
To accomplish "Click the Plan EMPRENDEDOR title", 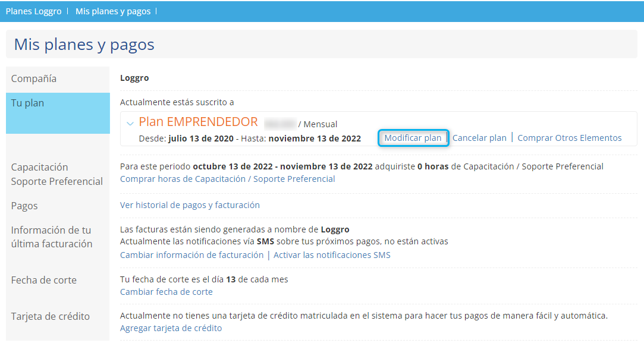I will pos(198,122).
